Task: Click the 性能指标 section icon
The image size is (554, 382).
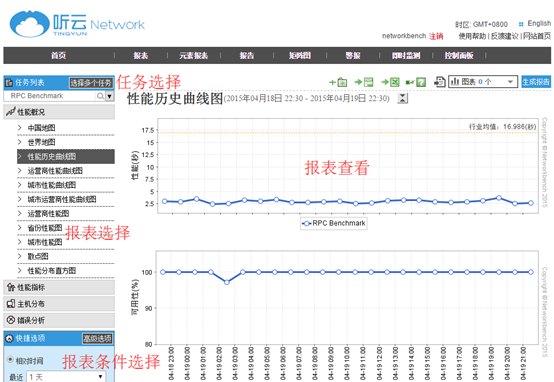Action: click(x=11, y=287)
